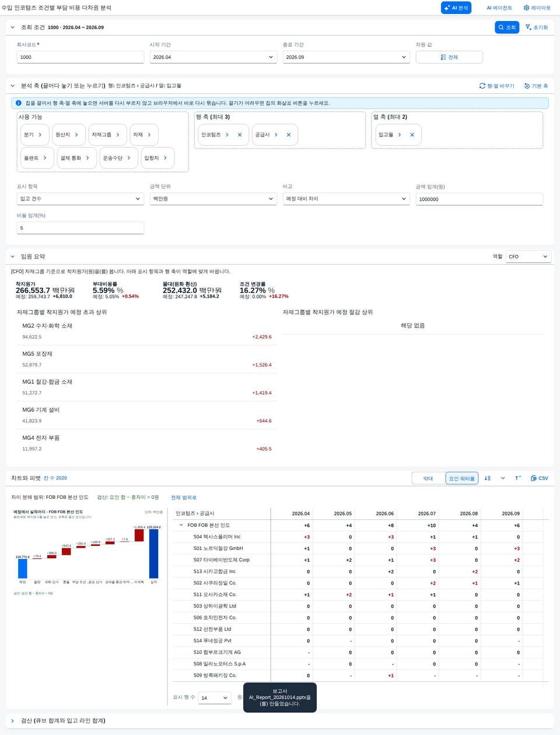Open the 표시 항목 dropdown
This screenshot has height=735, width=560.
[80, 199]
